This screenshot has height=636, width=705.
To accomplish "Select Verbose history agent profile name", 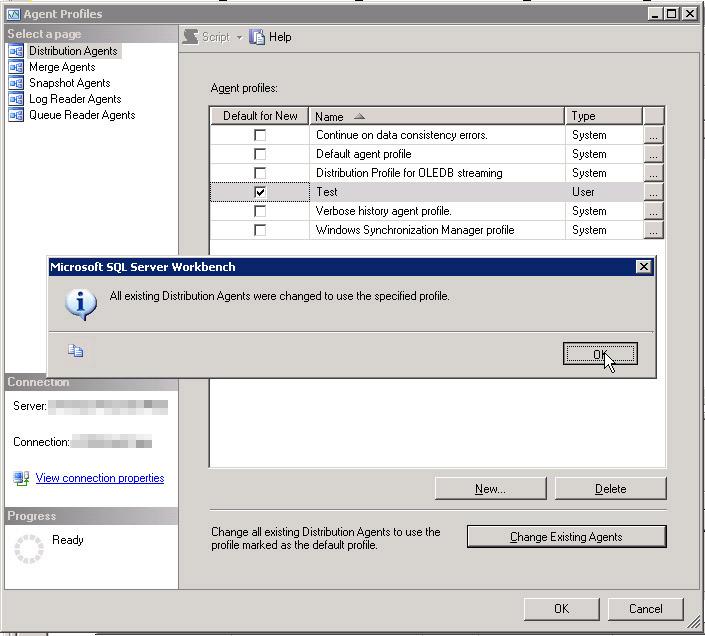I will (x=437, y=211).
